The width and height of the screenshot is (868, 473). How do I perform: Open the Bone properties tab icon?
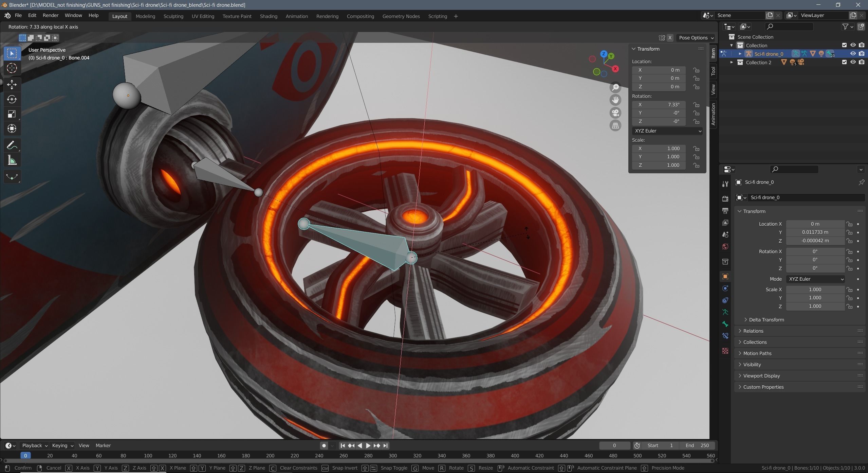(x=725, y=324)
